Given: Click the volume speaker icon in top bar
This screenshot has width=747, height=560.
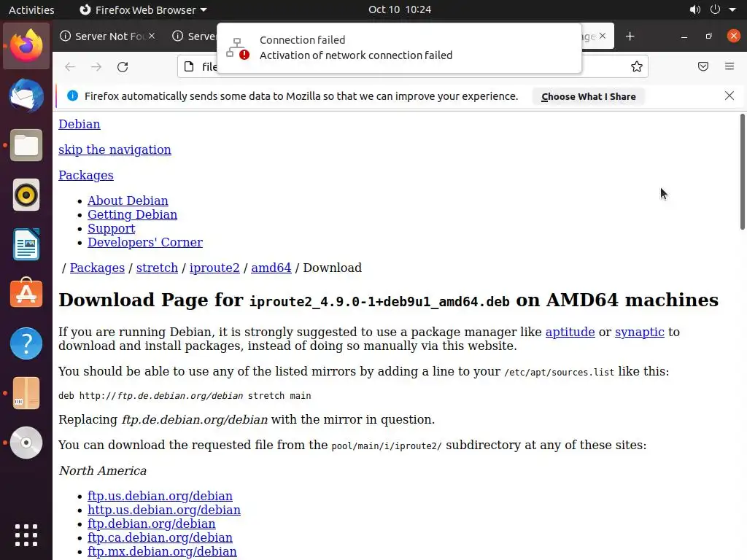Looking at the screenshot, I should coord(695,9).
